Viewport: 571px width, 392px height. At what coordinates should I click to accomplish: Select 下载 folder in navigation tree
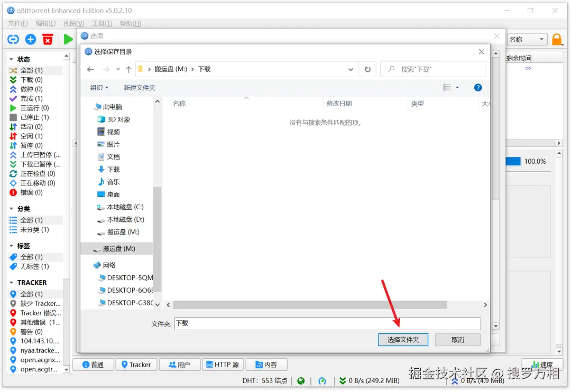(108, 170)
